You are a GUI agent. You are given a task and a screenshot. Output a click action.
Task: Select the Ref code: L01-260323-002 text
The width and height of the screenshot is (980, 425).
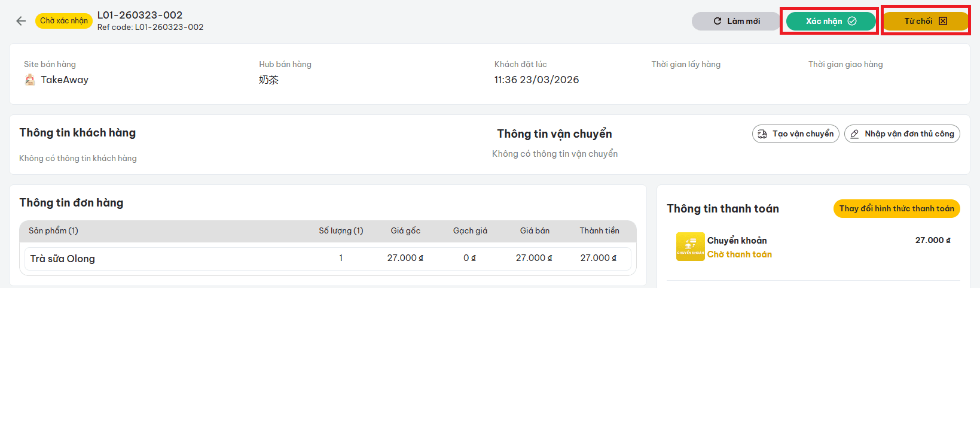pyautogui.click(x=151, y=27)
